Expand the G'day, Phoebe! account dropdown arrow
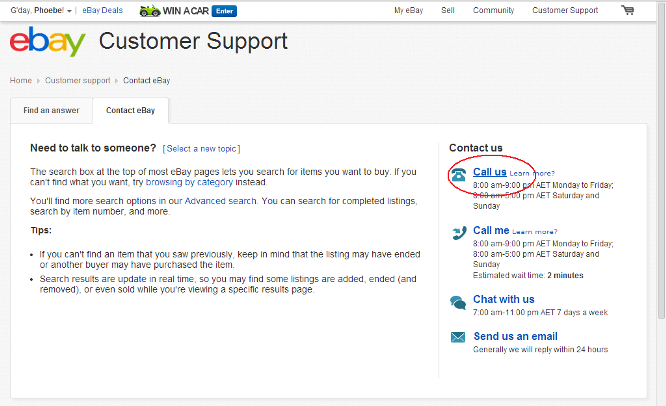 point(69,11)
